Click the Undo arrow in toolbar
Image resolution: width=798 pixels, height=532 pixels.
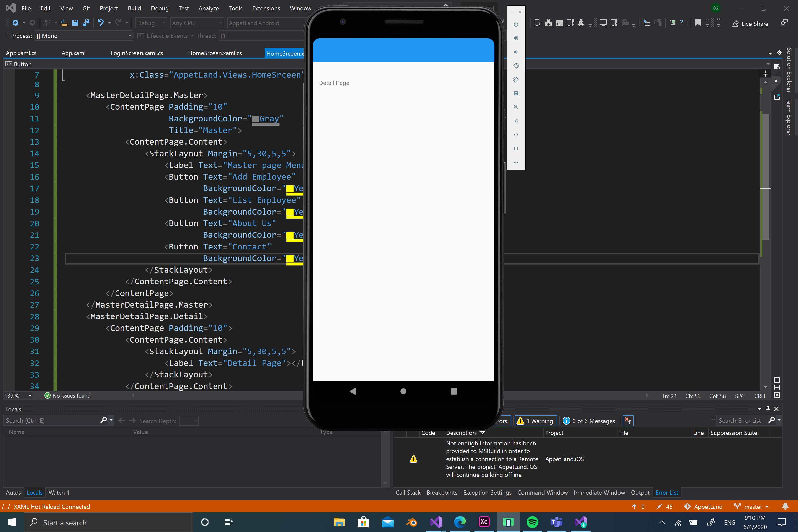click(100, 23)
